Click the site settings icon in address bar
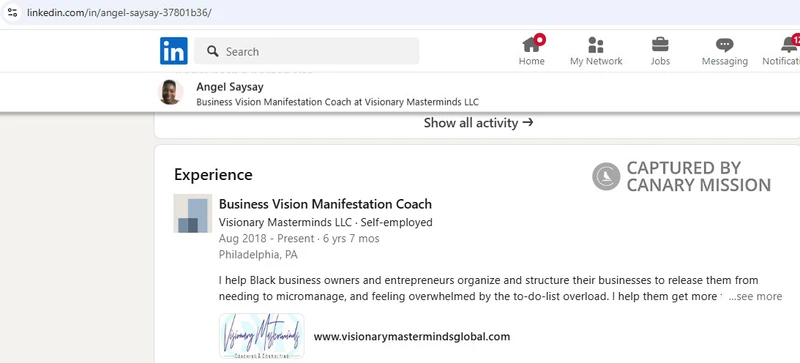 click(x=12, y=12)
